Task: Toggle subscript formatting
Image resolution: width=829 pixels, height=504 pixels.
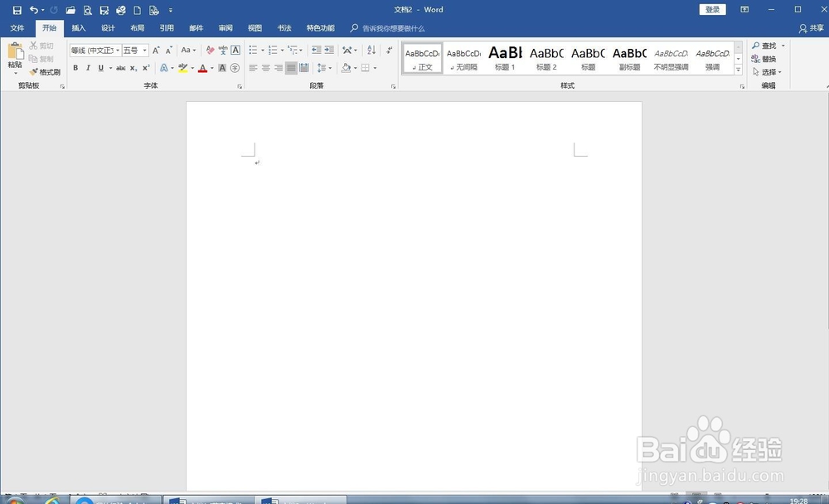Action: click(133, 68)
